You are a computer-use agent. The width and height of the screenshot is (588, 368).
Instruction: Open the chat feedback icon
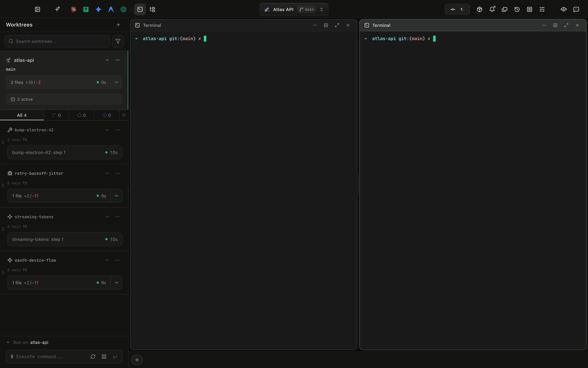(576, 10)
